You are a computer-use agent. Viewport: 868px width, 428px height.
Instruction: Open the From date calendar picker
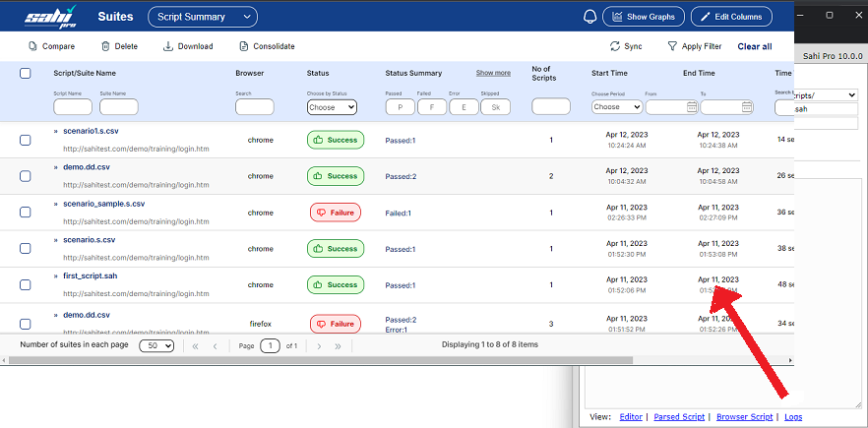pos(692,107)
